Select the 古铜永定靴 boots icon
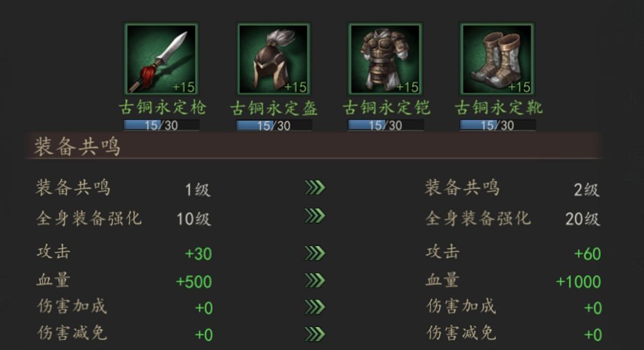 497,58
